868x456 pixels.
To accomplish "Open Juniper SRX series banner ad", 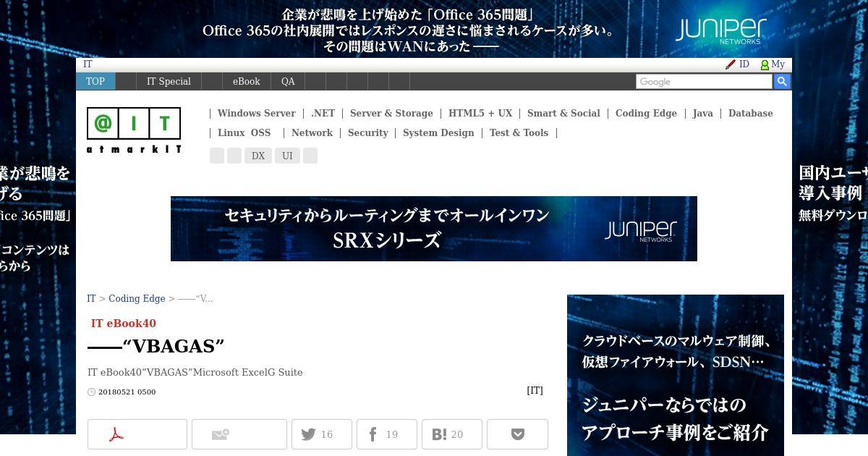I will [434, 229].
